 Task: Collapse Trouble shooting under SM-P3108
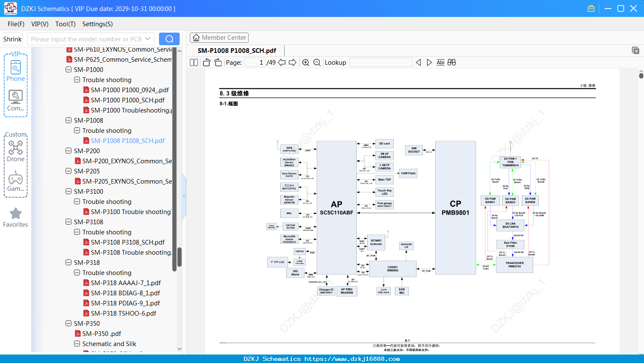point(77,232)
